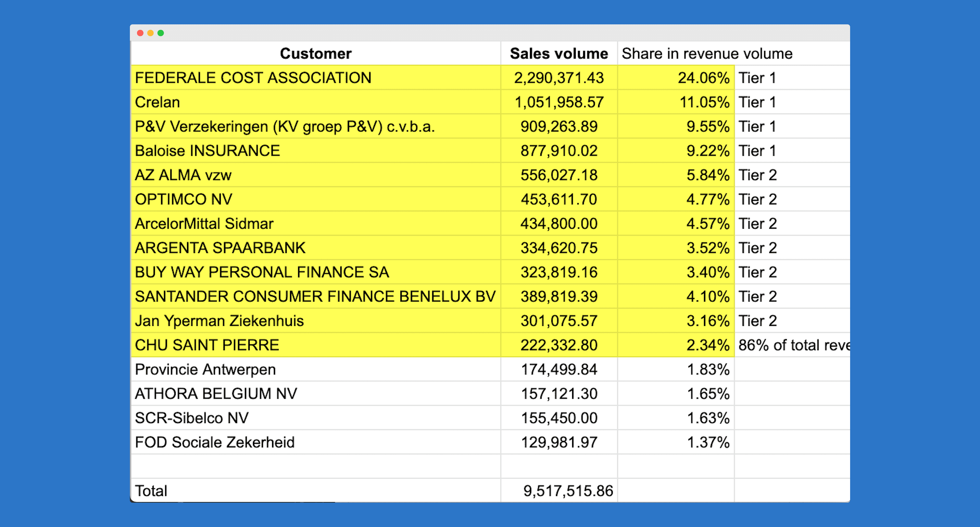This screenshot has width=980, height=527.
Task: Click the yellow minimize window control
Action: 151,33
